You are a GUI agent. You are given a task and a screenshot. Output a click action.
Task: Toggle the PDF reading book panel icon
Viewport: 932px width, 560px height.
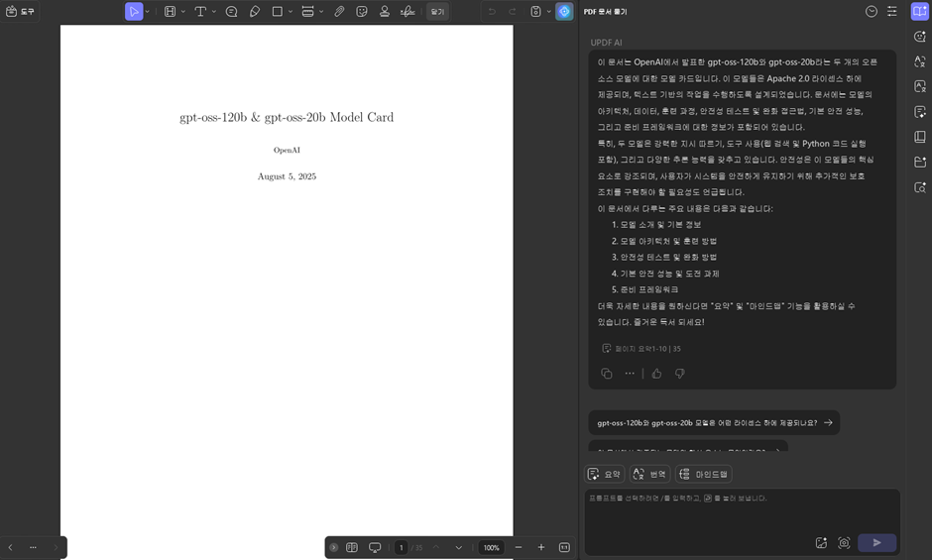tap(919, 11)
